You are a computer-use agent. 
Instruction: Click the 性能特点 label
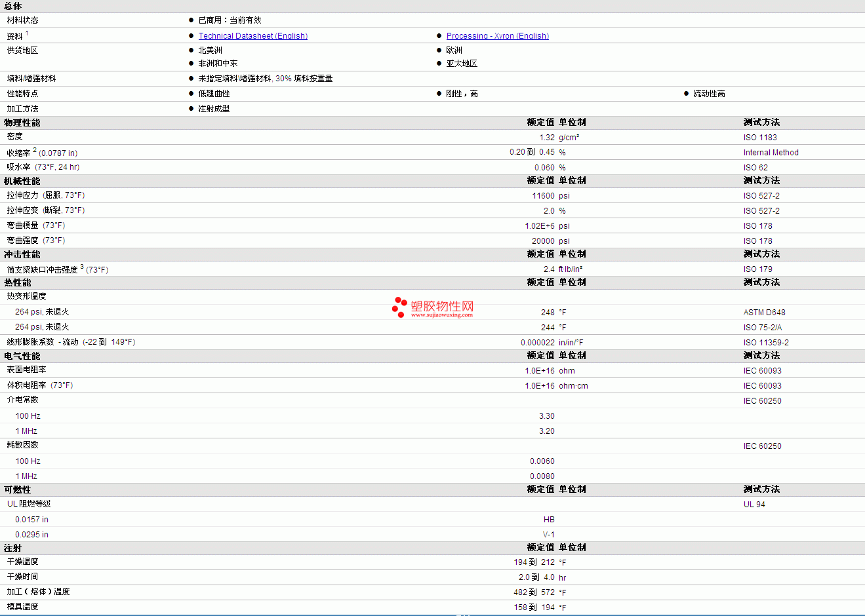[x=23, y=94]
